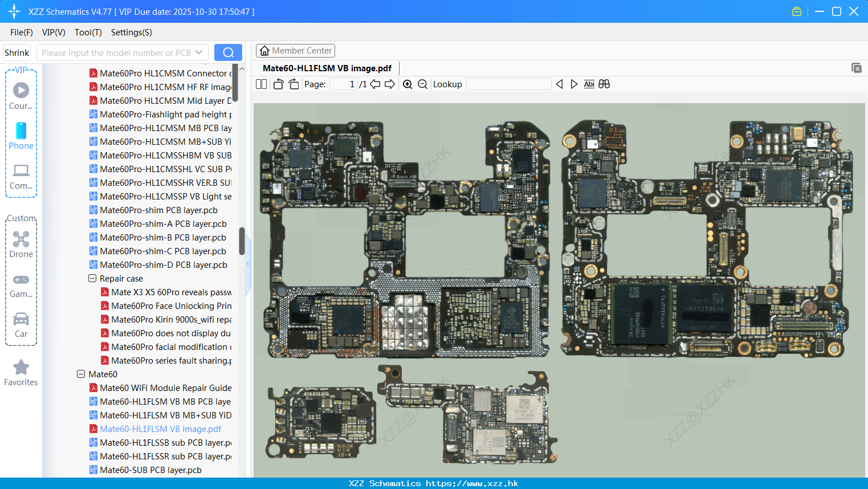
Task: Open Mate60-HL1FLSM VB MB PCB layer
Action: 160,401
